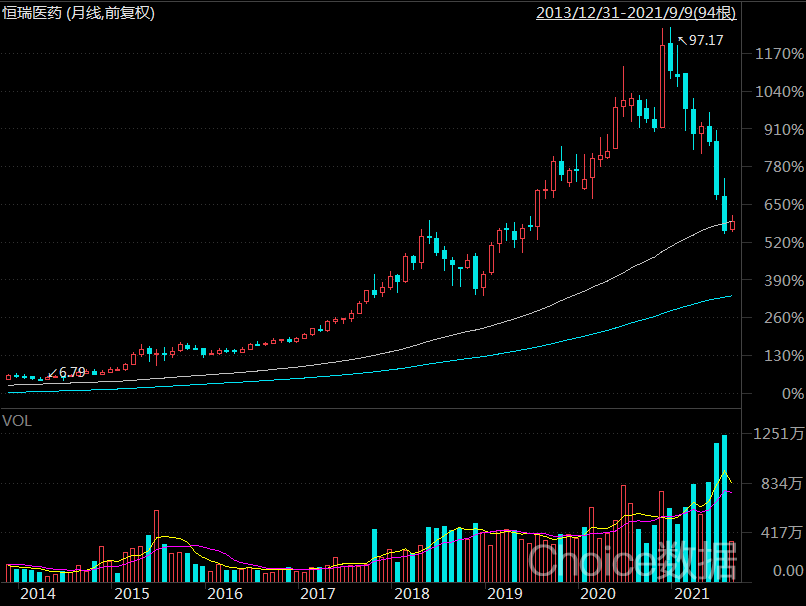The height and width of the screenshot is (606, 806).
Task: Click the 260% axis label
Action: (x=783, y=318)
